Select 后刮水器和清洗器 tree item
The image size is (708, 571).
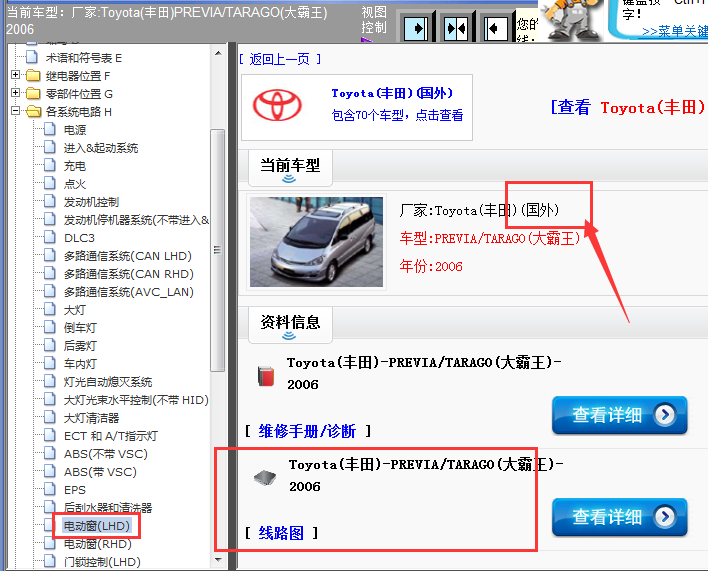(108, 508)
